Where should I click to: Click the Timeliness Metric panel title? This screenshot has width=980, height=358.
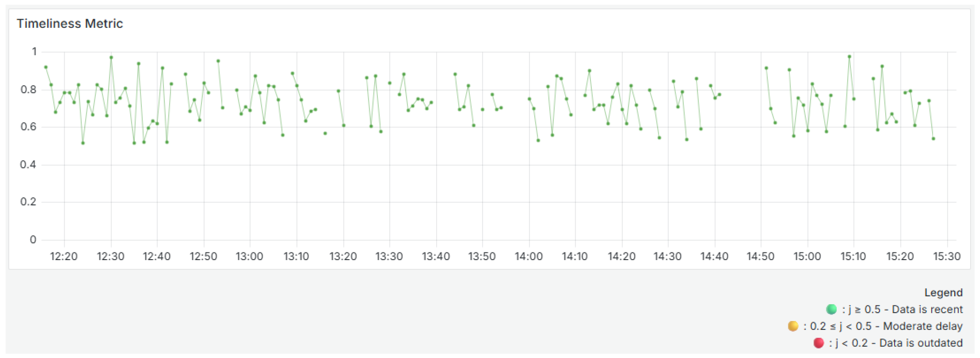70,24
